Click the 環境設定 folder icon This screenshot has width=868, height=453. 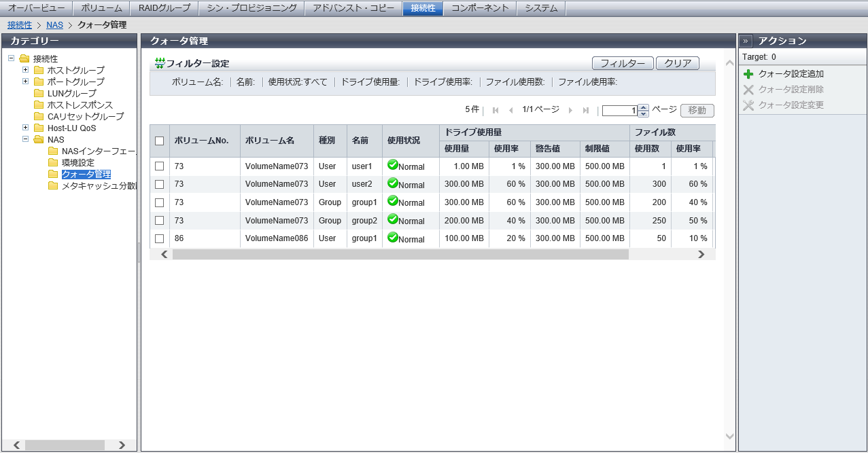point(53,163)
